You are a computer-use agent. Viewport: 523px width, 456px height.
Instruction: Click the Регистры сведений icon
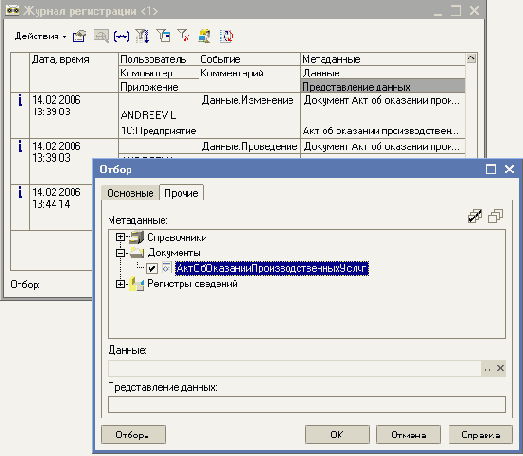point(137,284)
